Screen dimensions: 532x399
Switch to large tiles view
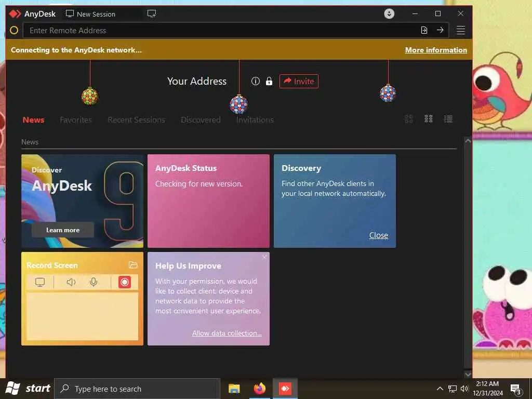tap(409, 119)
